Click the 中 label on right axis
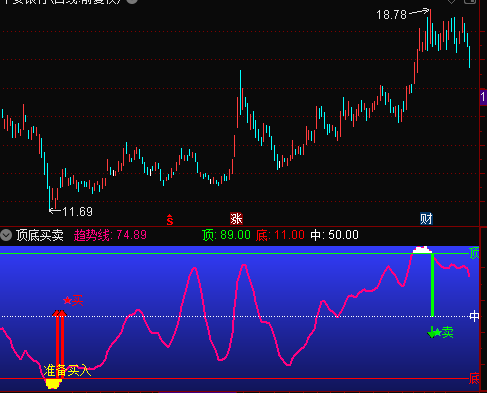Viewport: 487px width, 393px height. 474,316
